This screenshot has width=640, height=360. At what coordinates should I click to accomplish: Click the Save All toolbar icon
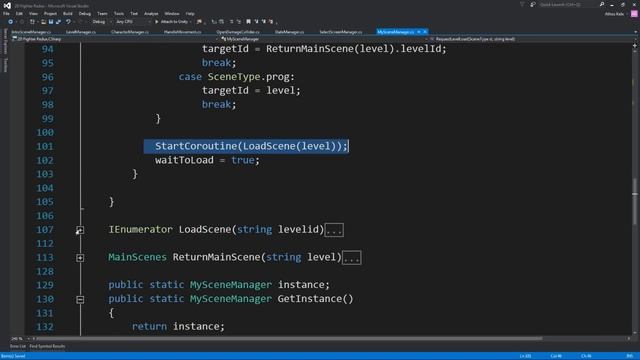point(58,22)
